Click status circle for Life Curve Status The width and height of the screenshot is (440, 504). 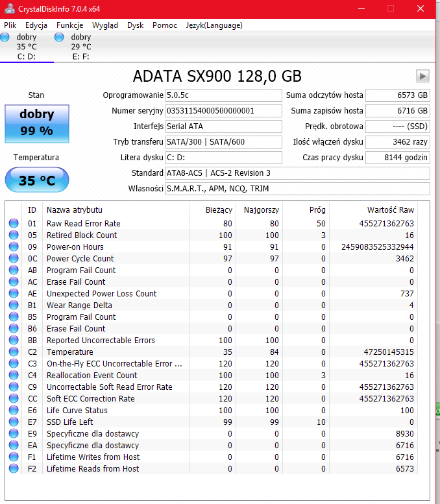click(x=14, y=410)
